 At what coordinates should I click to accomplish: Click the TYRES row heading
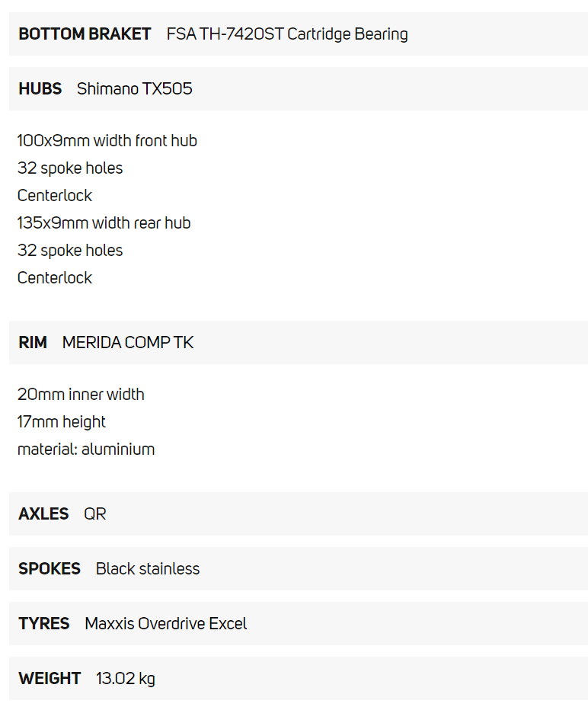[x=44, y=624]
